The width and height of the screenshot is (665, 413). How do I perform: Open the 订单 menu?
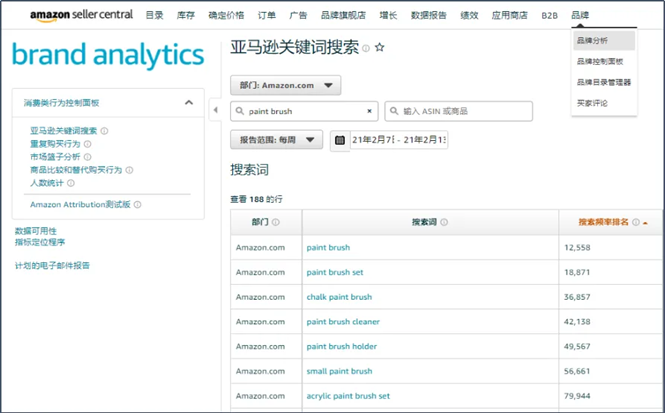[267, 15]
